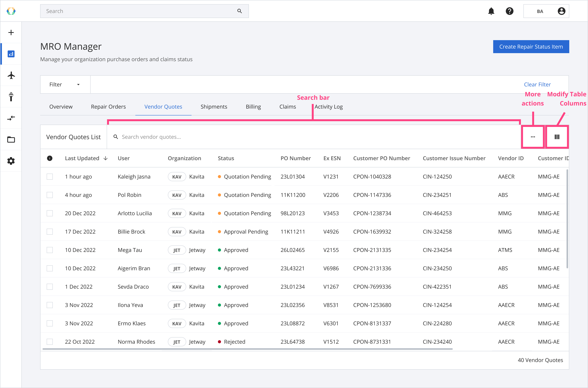Sort by the Organization column header
This screenshot has width=588, height=388.
184,158
